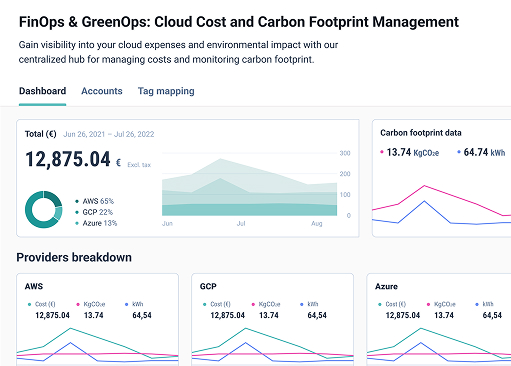Click the KgCO2e legend dot in Azure card
511x366 pixels.
[428, 304]
